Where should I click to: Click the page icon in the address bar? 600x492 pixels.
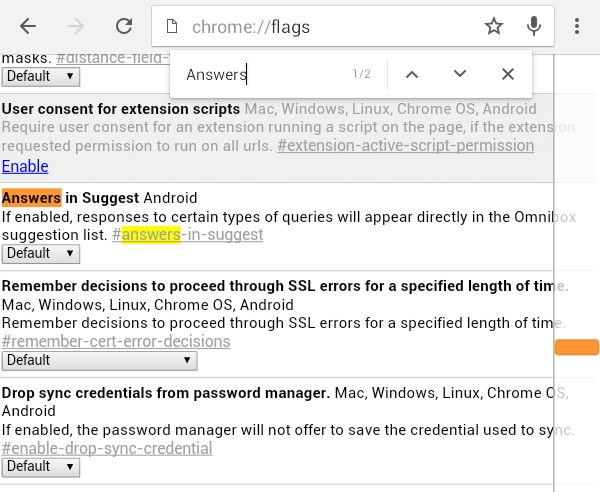(x=172, y=27)
